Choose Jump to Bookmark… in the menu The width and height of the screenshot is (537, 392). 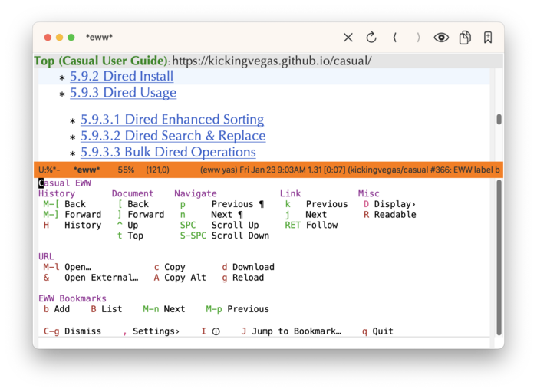pyautogui.click(x=295, y=331)
